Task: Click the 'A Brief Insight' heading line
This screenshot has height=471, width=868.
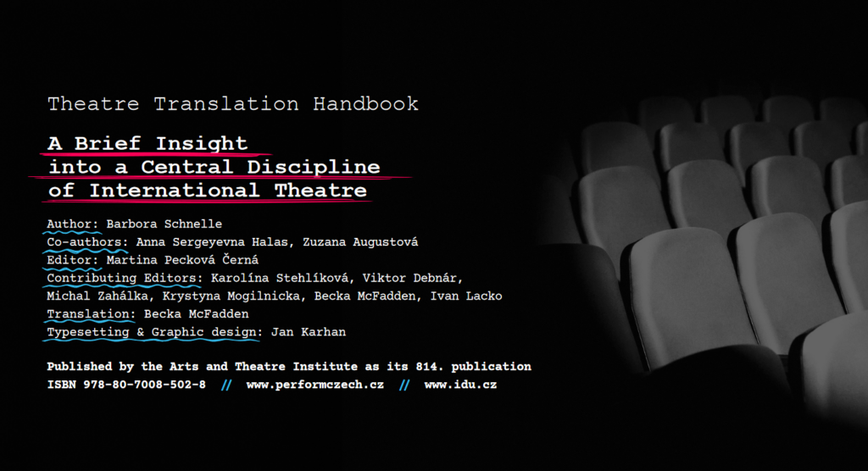Action: [147, 143]
